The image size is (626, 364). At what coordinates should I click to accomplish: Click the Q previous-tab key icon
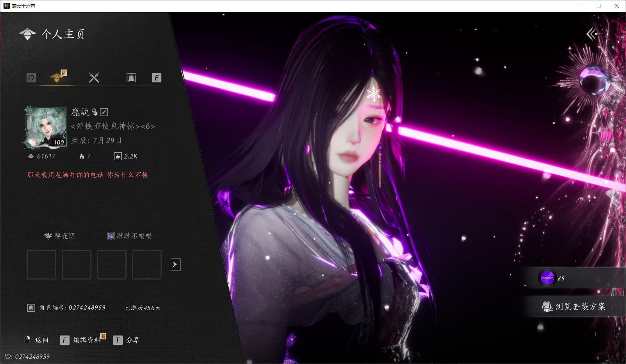pos(31,78)
